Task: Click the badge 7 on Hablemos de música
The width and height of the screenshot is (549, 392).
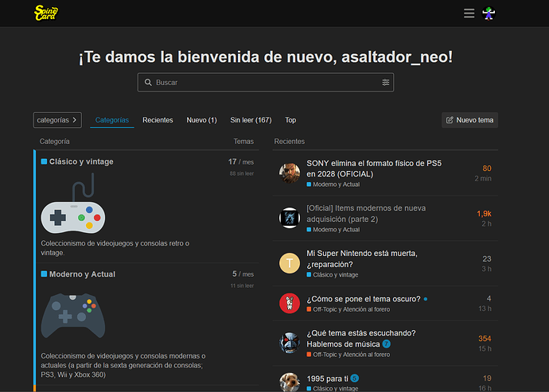Action: [x=386, y=343]
